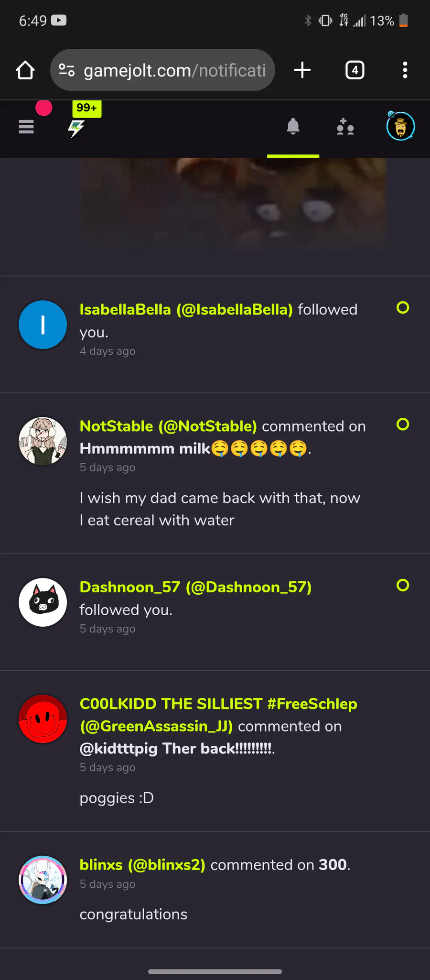Tap the Game Jolt lightning bolt logo
The image size is (430, 980).
76,128
